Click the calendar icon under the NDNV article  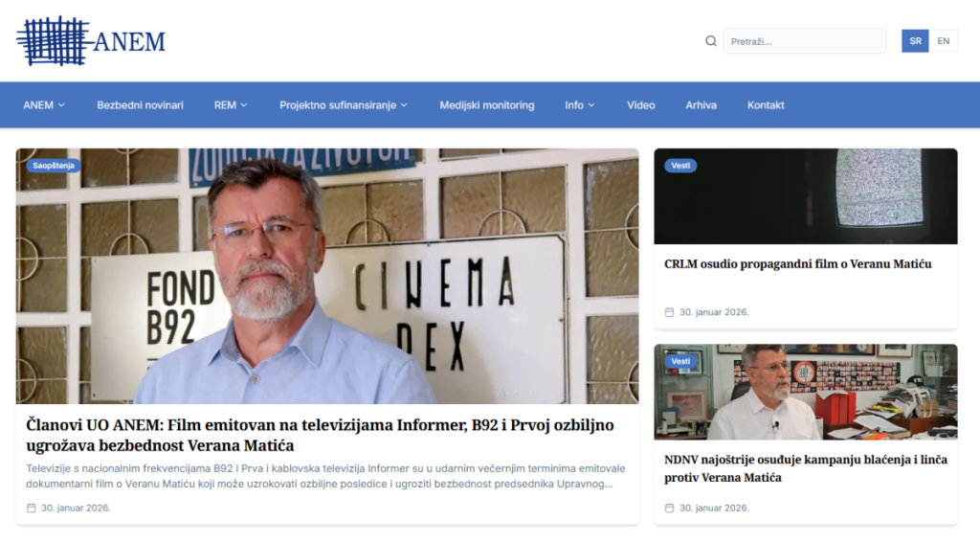pyautogui.click(x=670, y=508)
